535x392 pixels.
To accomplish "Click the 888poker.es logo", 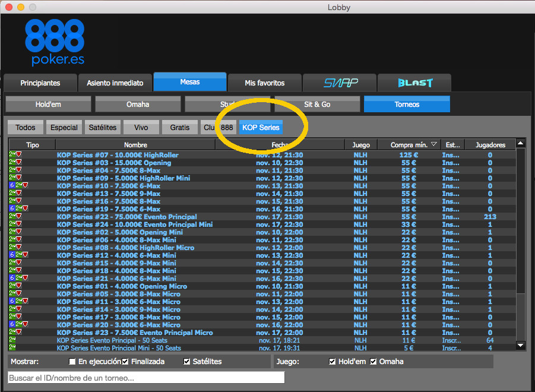I will [x=55, y=42].
